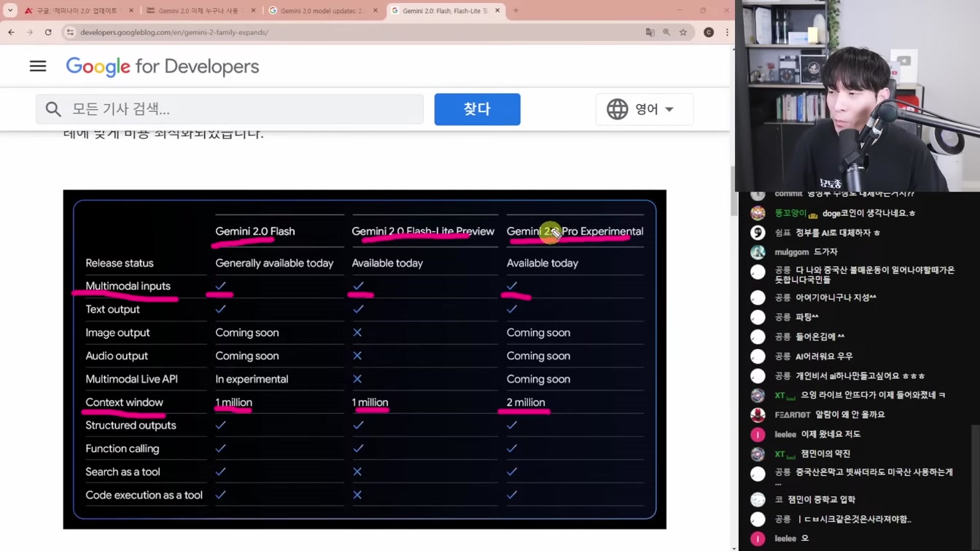This screenshot has height=551, width=980.
Task: Focus the article search input field
Action: click(230, 109)
